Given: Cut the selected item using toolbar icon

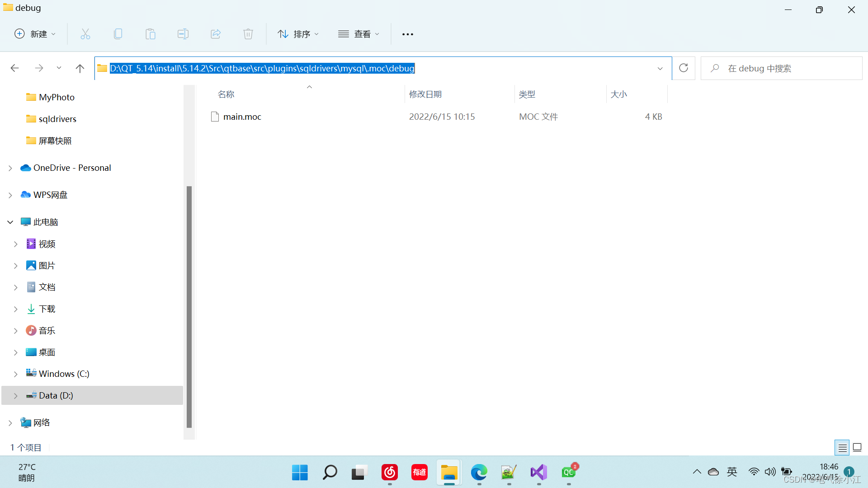Looking at the screenshot, I should 85,34.
